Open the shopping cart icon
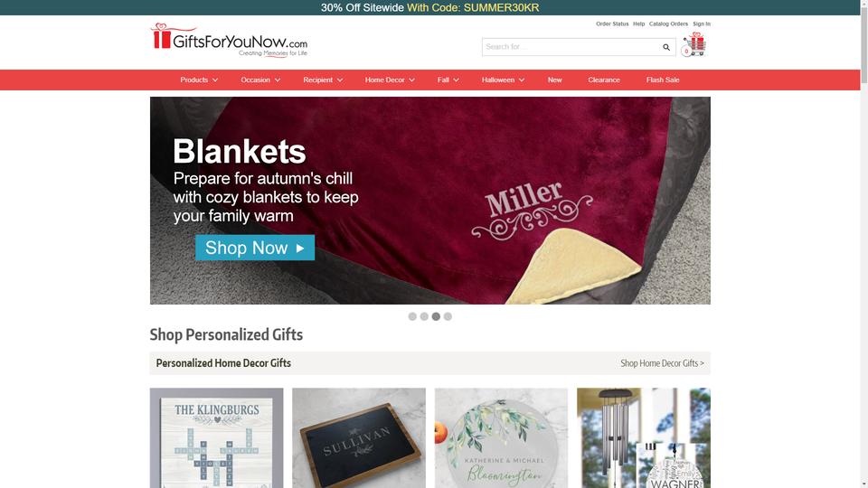 coord(693,44)
